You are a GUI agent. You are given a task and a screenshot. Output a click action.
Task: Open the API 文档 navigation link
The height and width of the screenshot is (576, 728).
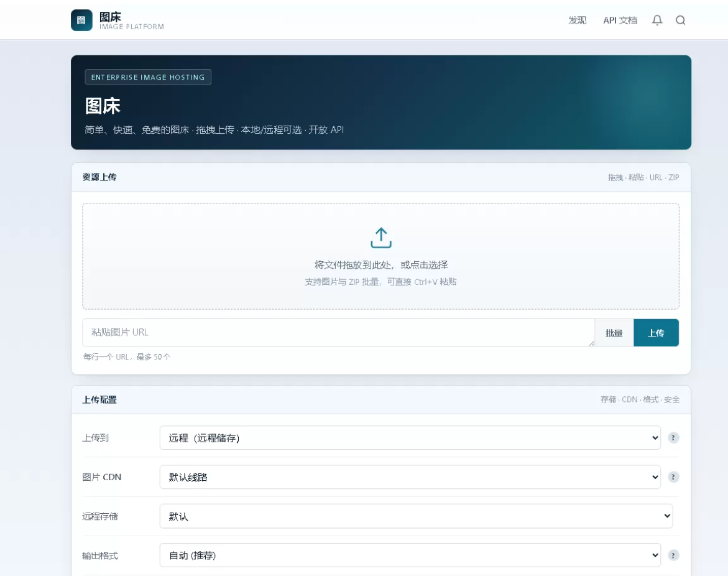click(x=620, y=20)
